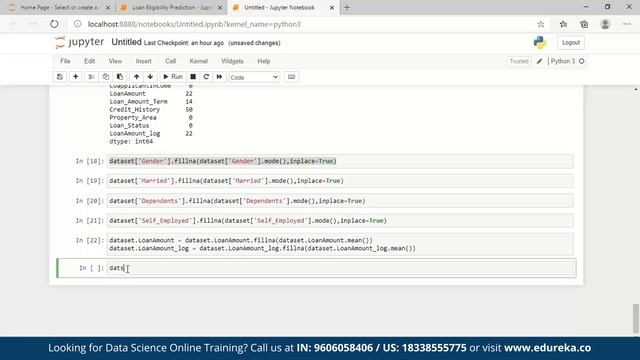
Task: Select cell In [19] Married fillna code
Action: (340, 181)
